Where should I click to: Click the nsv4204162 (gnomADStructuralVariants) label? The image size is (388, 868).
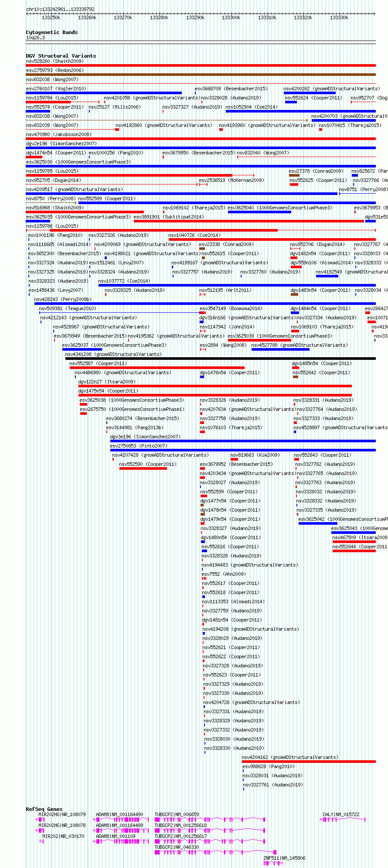(x=290, y=757)
